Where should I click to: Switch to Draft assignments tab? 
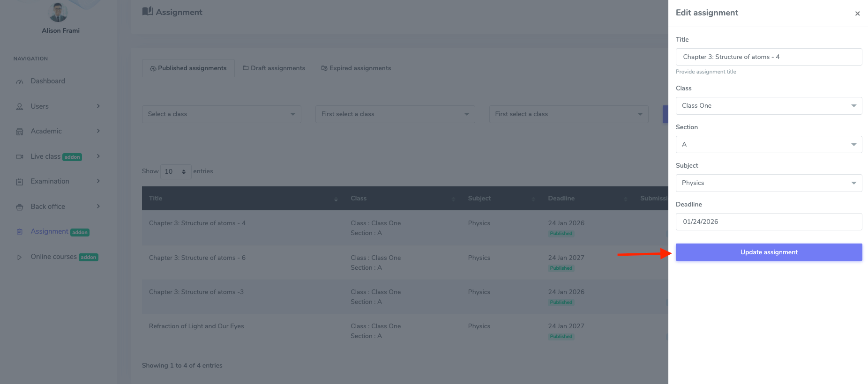(x=274, y=68)
